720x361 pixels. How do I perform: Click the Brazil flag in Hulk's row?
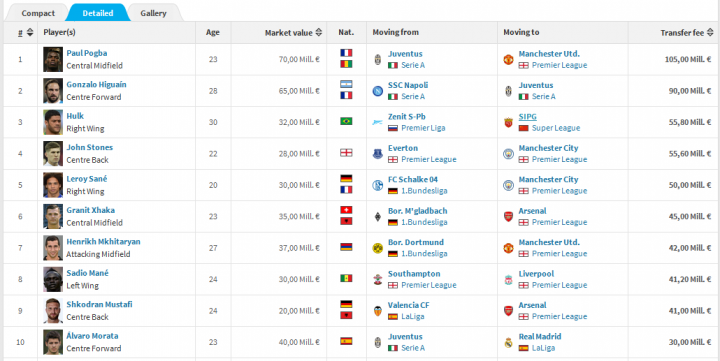(346, 121)
